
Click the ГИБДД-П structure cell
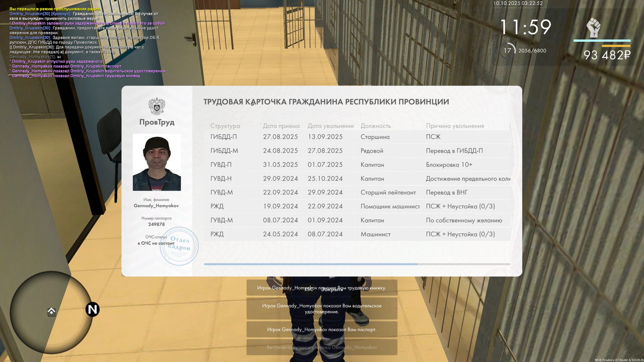point(223,137)
